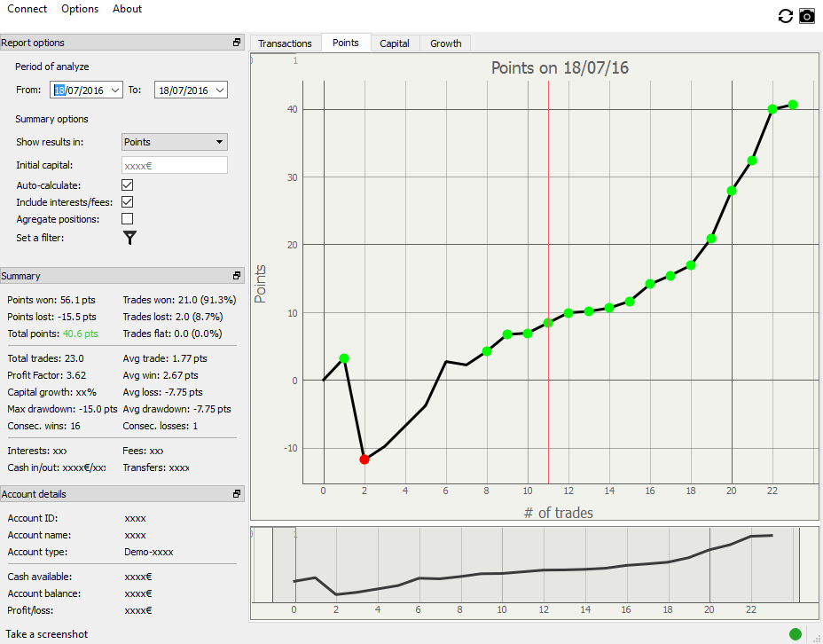823x644 pixels.
Task: Switch to the Transactions tab
Action: (x=285, y=43)
